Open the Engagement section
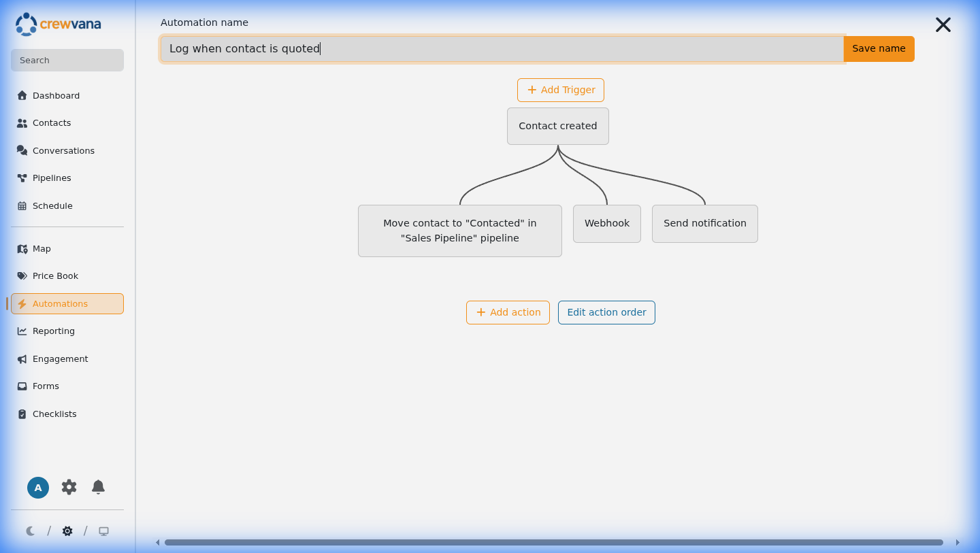 60,358
